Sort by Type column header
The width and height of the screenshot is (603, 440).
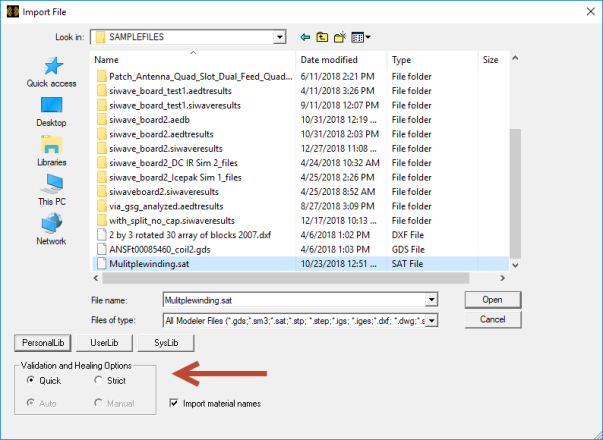coord(433,60)
